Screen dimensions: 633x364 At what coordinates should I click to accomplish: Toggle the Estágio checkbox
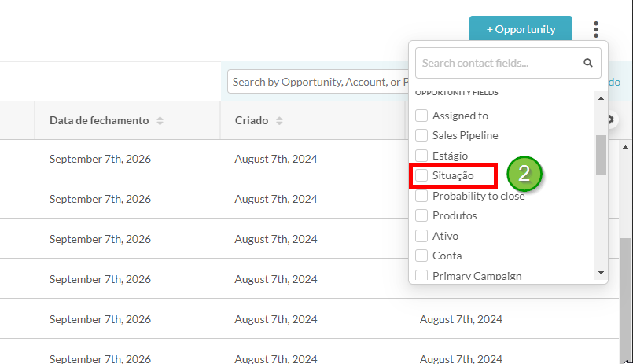pos(421,156)
